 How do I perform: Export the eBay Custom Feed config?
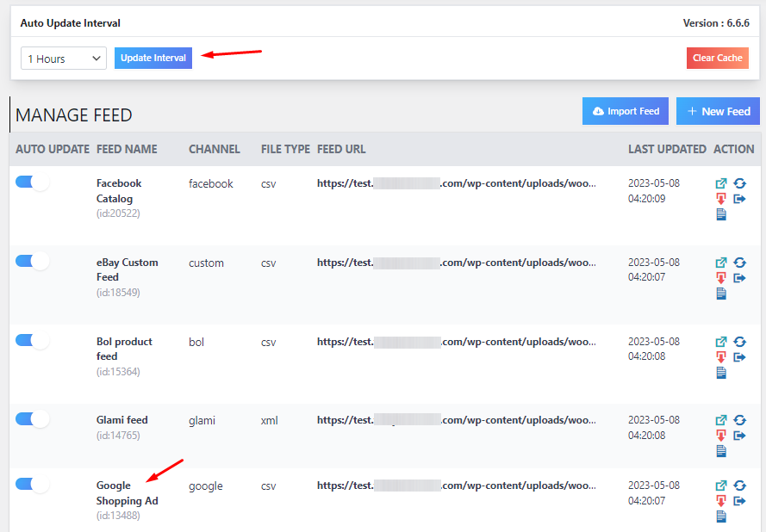pos(739,278)
